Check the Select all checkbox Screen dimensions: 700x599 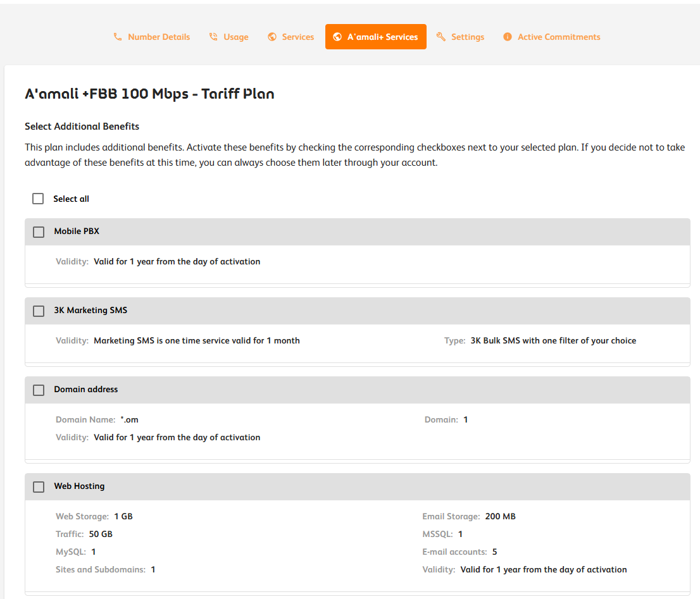(x=38, y=199)
